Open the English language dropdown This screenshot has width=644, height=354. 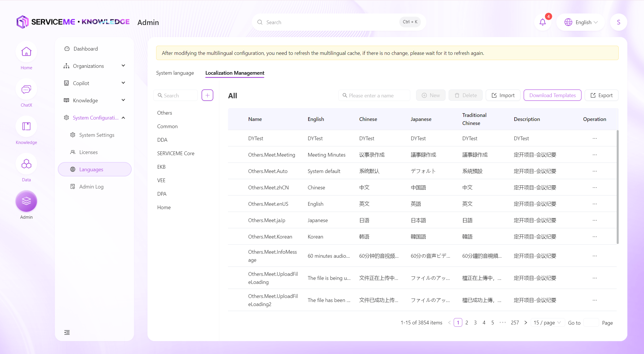[581, 22]
